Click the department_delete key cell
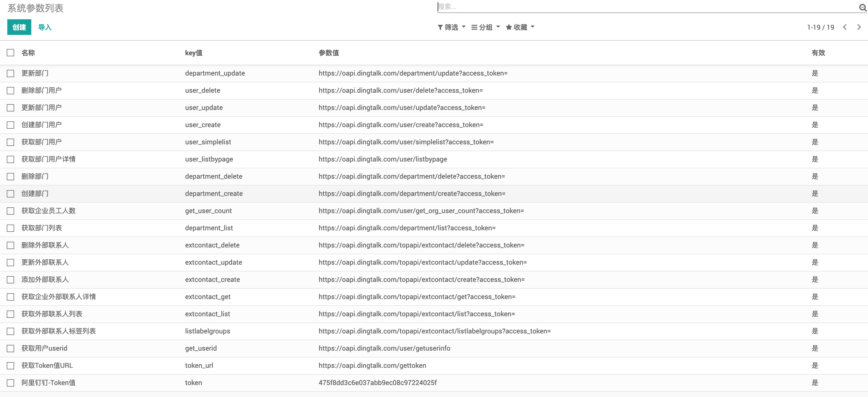 coord(214,176)
